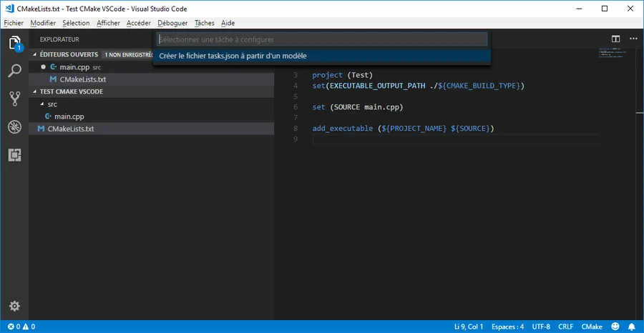Viewport: 644px width, 333px height.
Task: Open the Explorer view in activity bar
Action: [14, 43]
